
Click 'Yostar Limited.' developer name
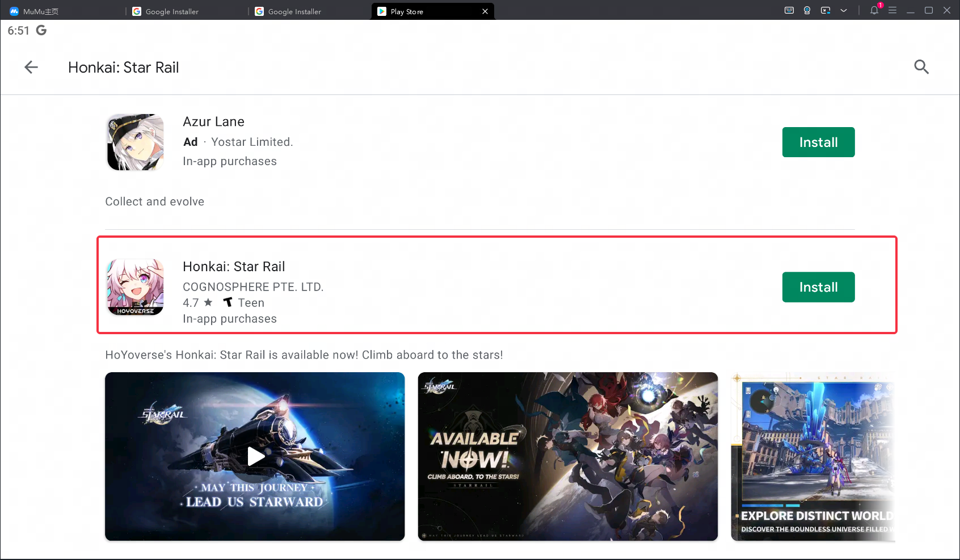(252, 142)
